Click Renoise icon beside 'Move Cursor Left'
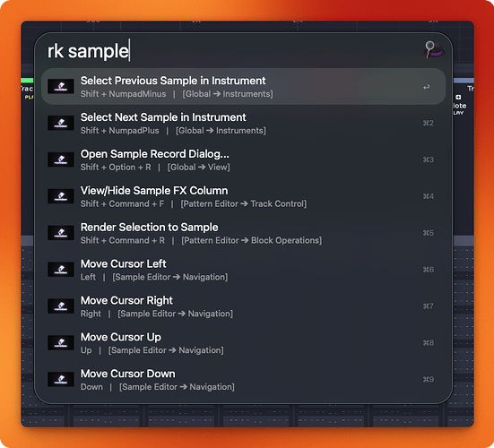 pos(61,270)
